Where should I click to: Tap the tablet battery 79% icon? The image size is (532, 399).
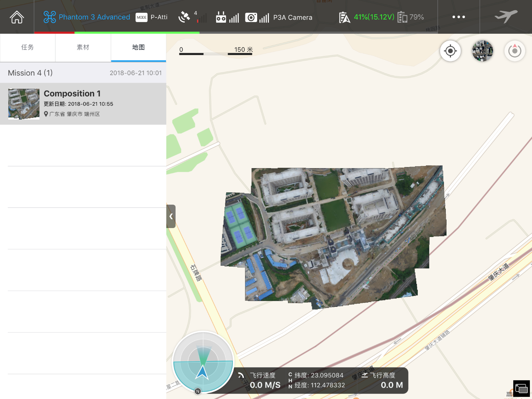pos(402,17)
